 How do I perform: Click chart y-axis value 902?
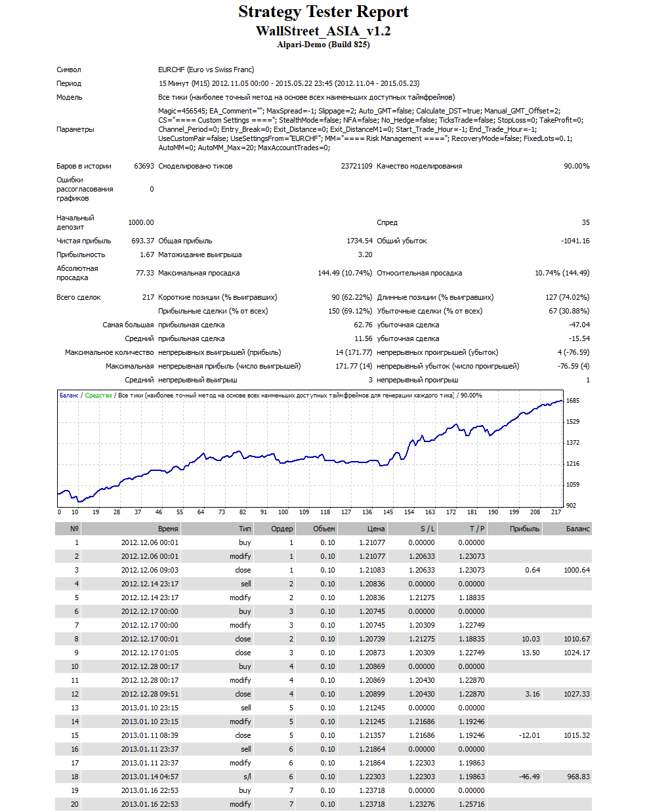tap(571, 506)
